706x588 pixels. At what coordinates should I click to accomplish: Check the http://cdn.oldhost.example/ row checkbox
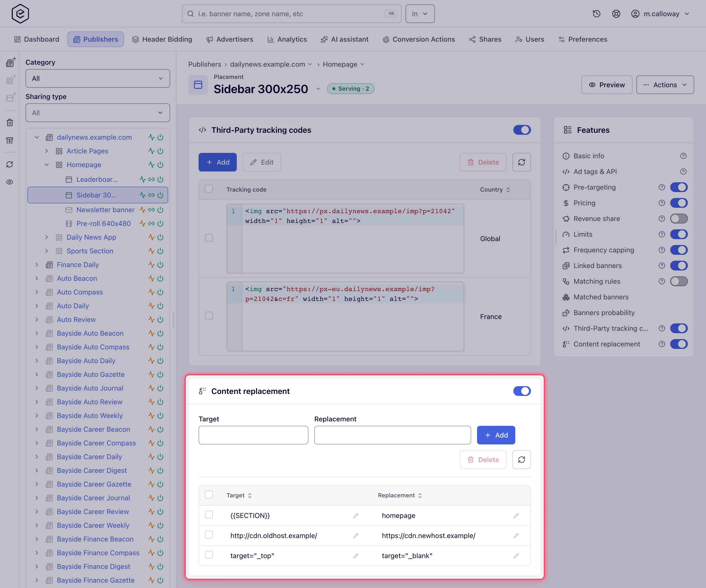209,535
